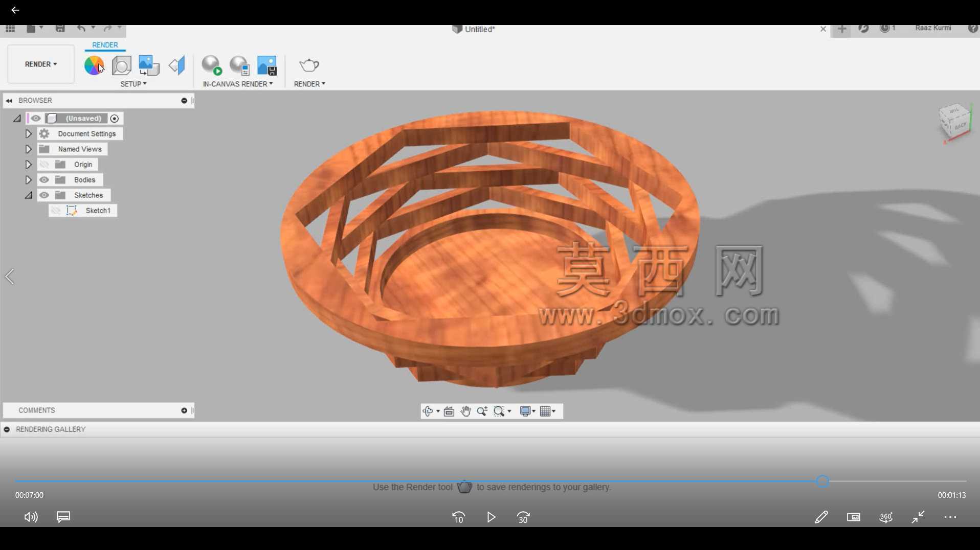Click the video player back arrow
The height and width of the screenshot is (550, 980).
[15, 10]
